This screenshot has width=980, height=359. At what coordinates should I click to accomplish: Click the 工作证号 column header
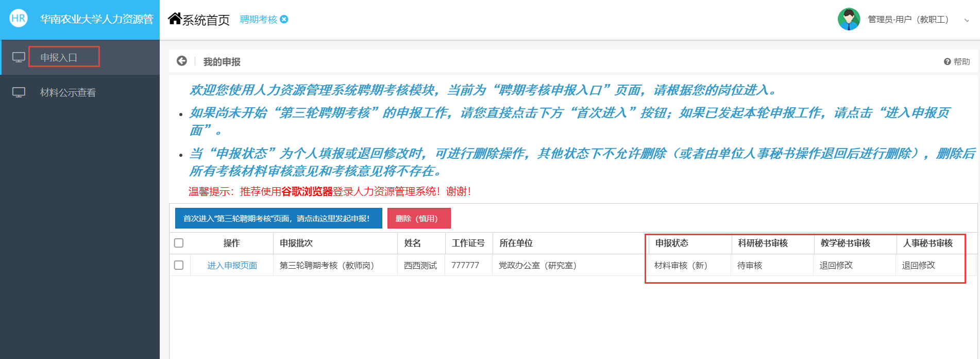[x=468, y=243]
